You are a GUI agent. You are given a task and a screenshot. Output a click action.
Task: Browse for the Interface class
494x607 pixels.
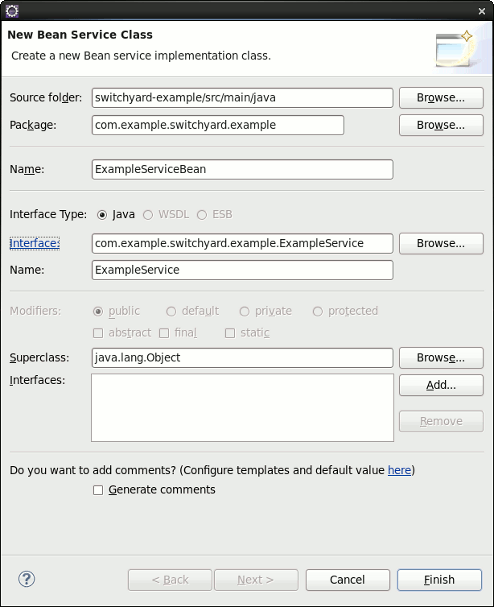click(441, 243)
